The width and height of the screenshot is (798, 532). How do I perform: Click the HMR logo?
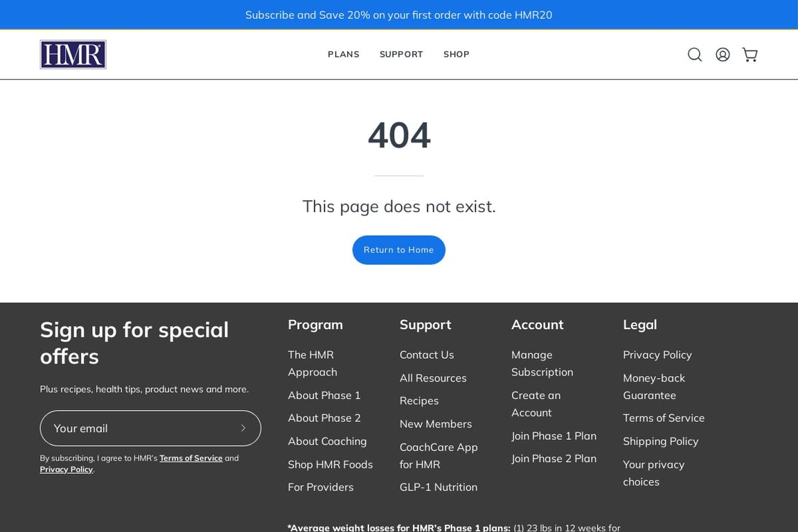73,55
